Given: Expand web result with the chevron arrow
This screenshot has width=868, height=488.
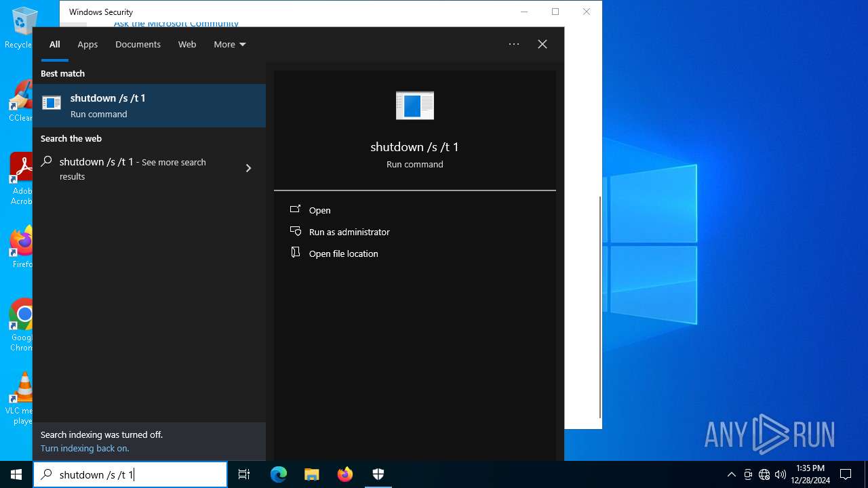Looking at the screenshot, I should 248,168.
